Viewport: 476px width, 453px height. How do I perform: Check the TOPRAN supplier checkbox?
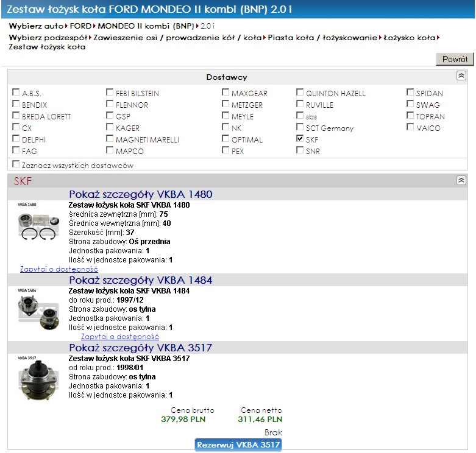click(410, 115)
